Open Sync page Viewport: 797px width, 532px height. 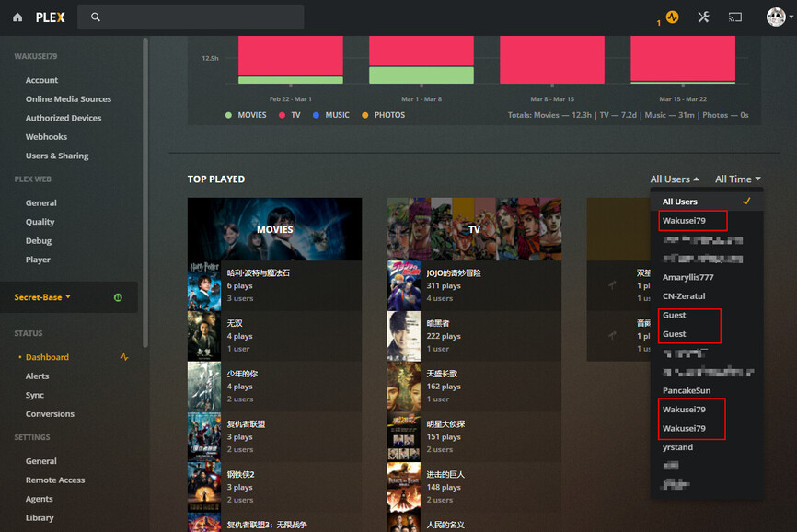[35, 395]
